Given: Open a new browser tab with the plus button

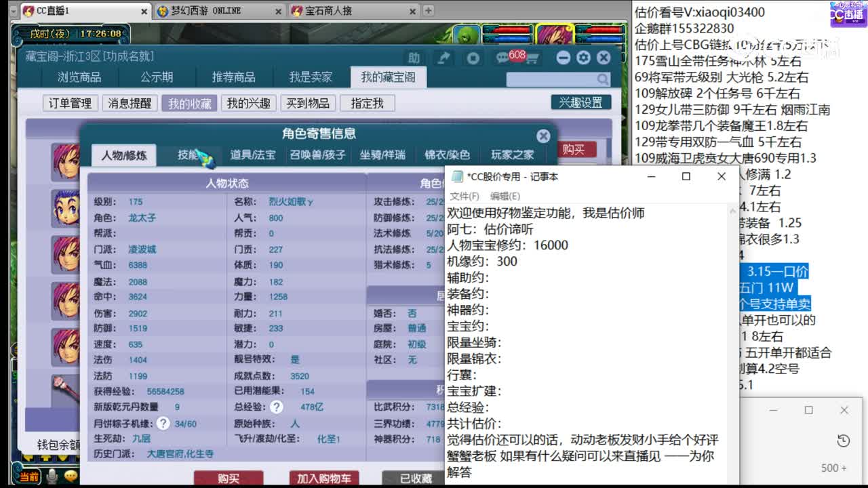Looking at the screenshot, I should 428,11.
